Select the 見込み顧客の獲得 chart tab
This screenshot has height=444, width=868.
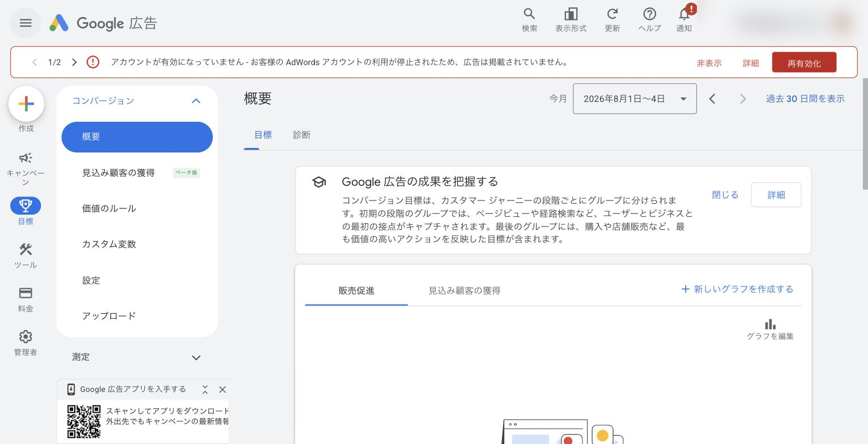click(x=464, y=291)
